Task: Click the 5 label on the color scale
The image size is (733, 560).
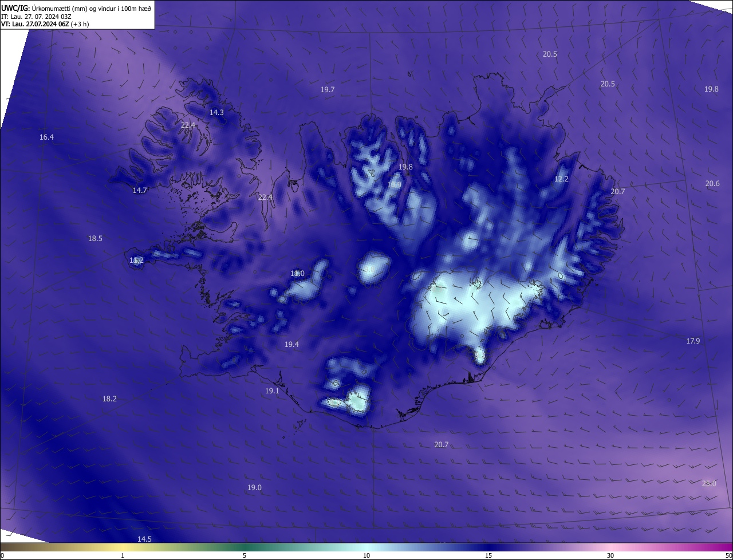Action: (x=245, y=555)
